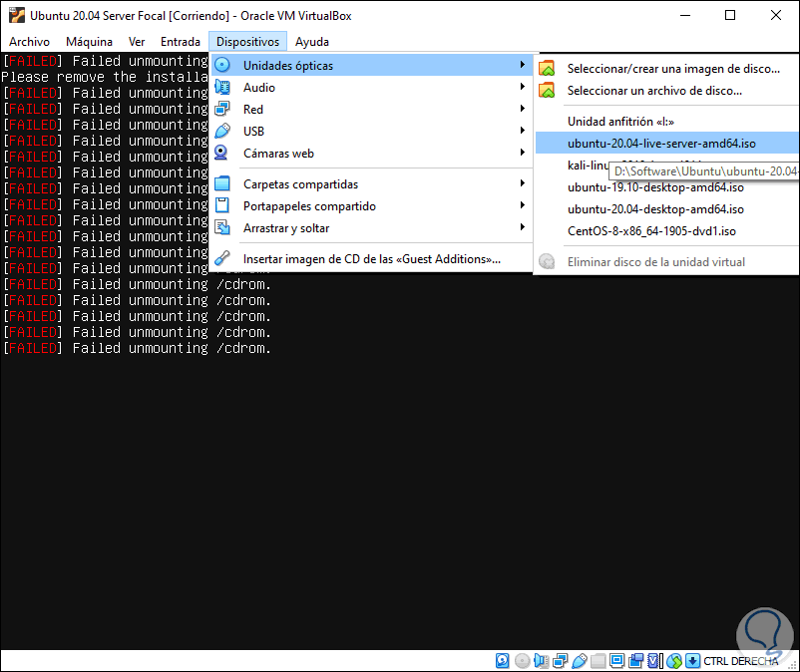This screenshot has width=800, height=672.
Task: Expand the Red submenu arrow
Action: pyautogui.click(x=523, y=108)
